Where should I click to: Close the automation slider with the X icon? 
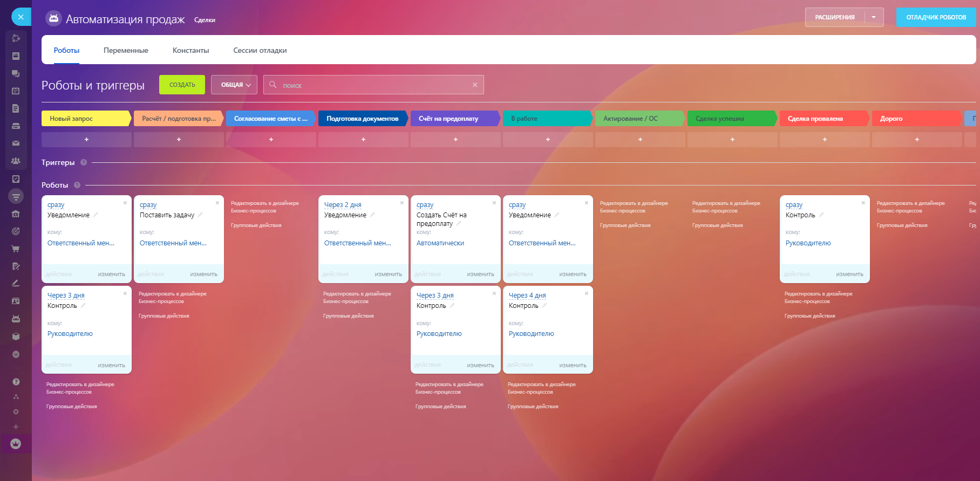[21, 17]
